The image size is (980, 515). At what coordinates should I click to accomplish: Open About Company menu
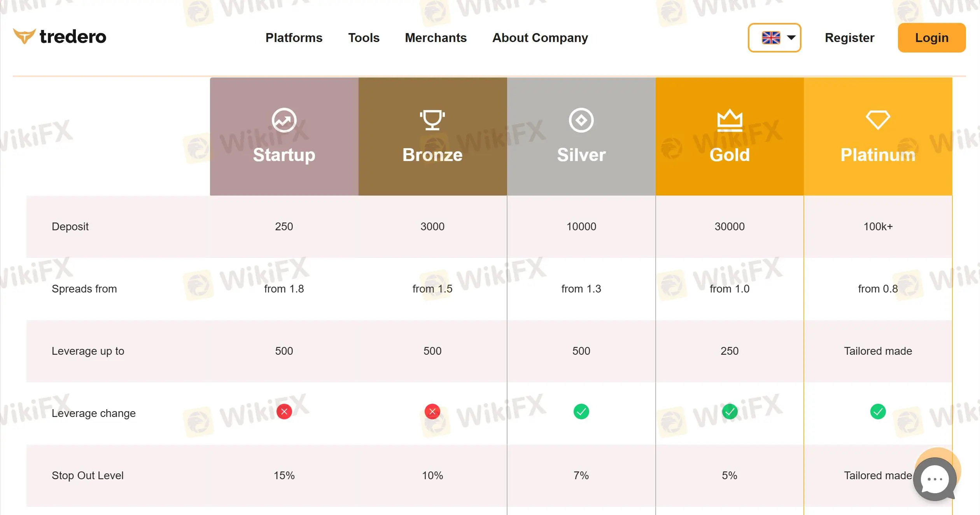[x=540, y=38]
